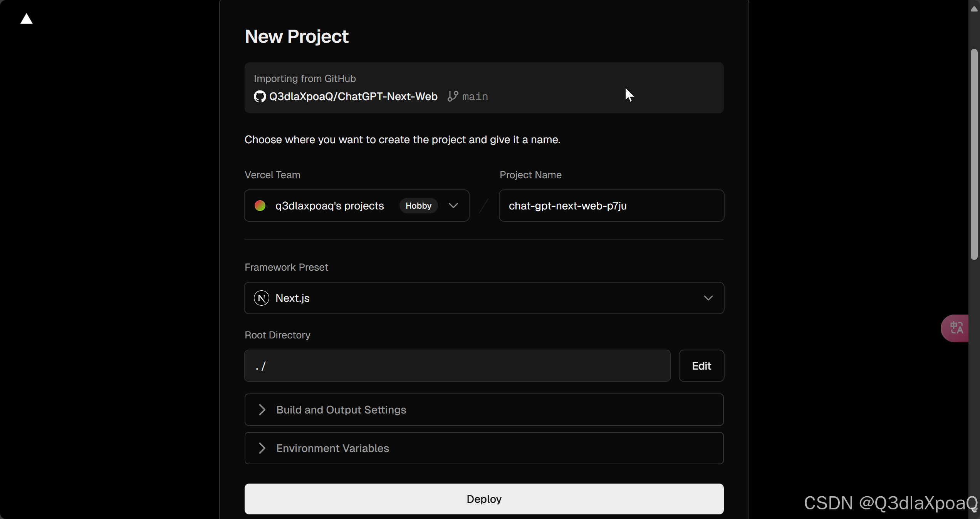Click the Q3dlaXpoaQ/ChatGPT-Next-Web repository link

click(353, 96)
